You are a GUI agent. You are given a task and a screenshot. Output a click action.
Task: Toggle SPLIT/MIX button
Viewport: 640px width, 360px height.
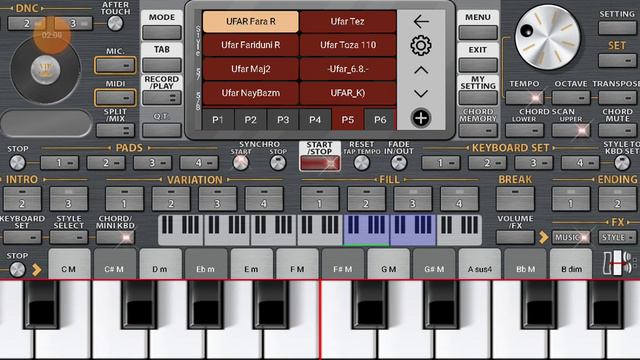click(x=115, y=131)
